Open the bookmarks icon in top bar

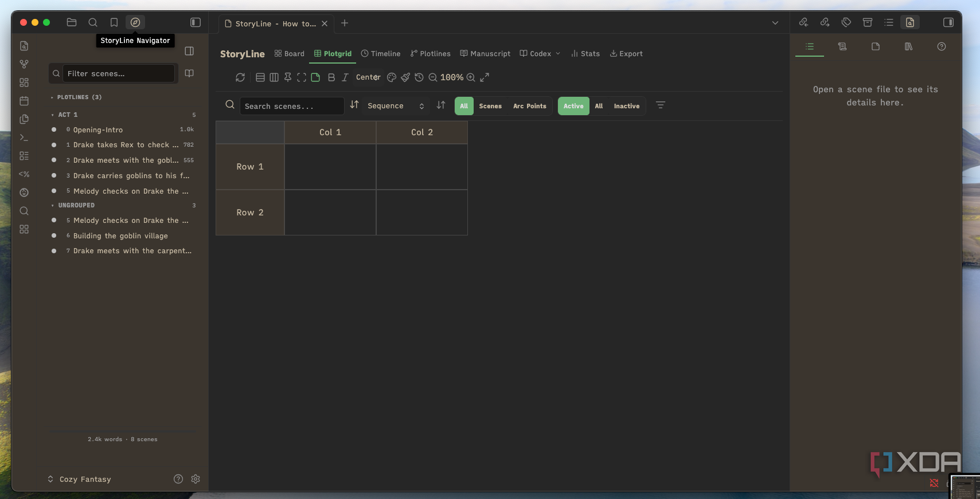pos(114,22)
